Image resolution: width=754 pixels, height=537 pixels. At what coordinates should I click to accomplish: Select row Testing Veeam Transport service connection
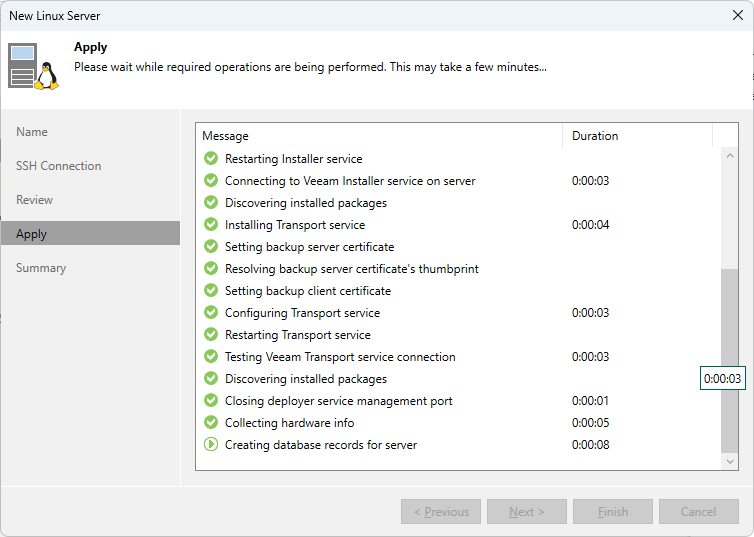pyautogui.click(x=459, y=356)
